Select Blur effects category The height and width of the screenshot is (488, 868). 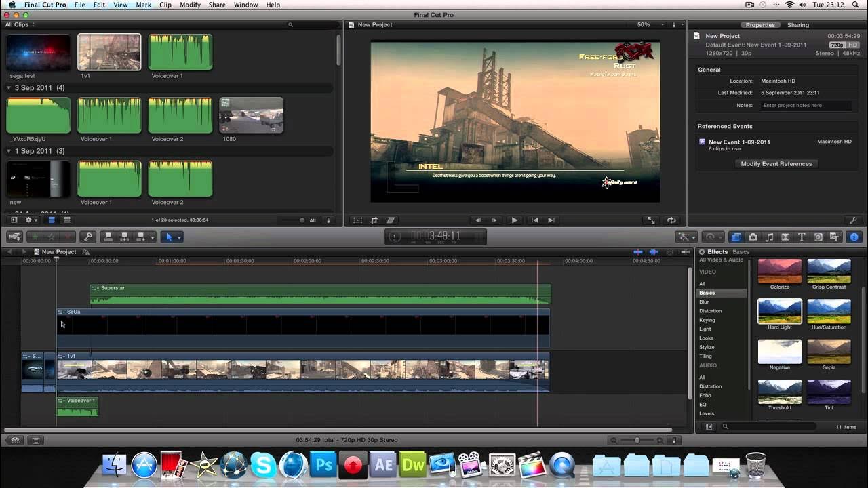click(x=704, y=302)
